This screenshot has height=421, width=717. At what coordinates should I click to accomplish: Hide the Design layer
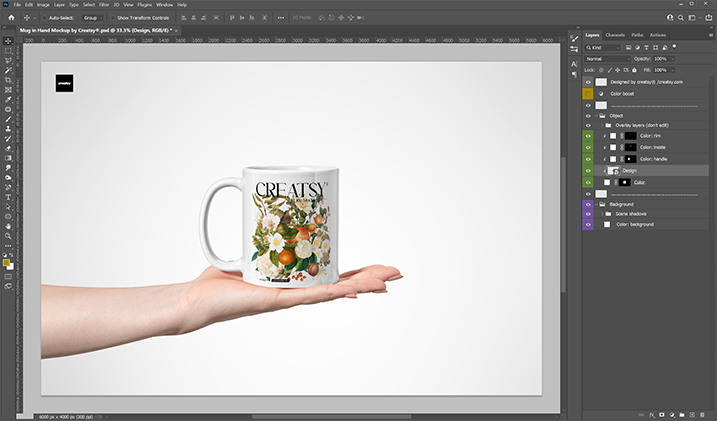[588, 171]
